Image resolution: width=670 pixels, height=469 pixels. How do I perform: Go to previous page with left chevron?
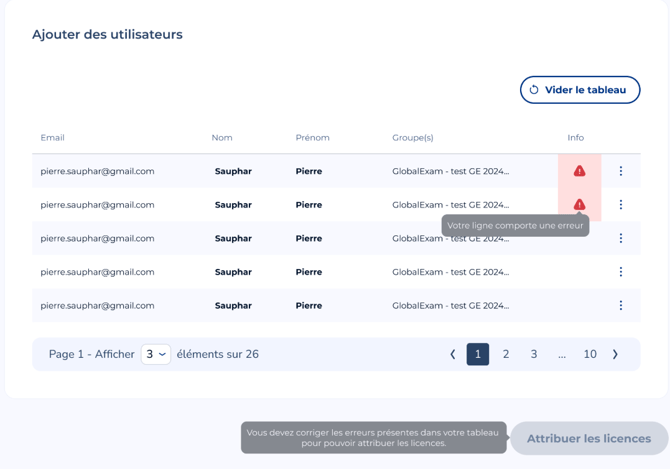coord(453,354)
